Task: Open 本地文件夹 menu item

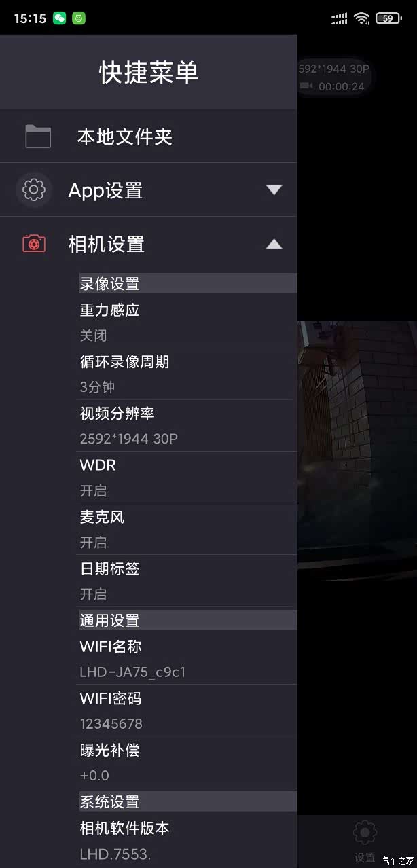Action: pyautogui.click(x=149, y=137)
